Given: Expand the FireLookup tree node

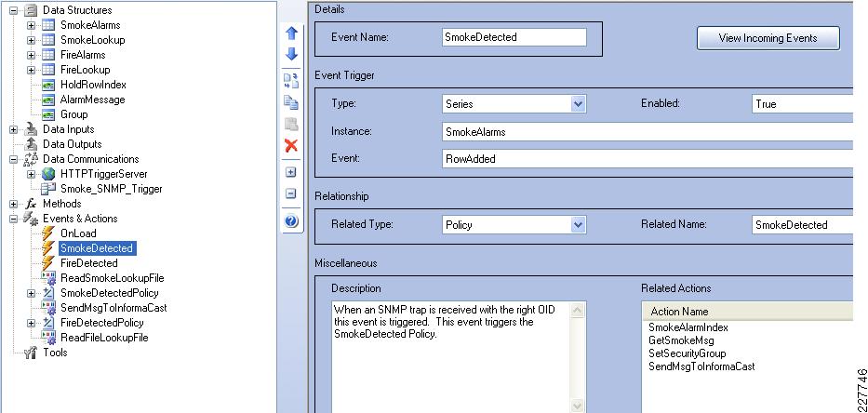Looking at the screenshot, I should click(x=31, y=71).
